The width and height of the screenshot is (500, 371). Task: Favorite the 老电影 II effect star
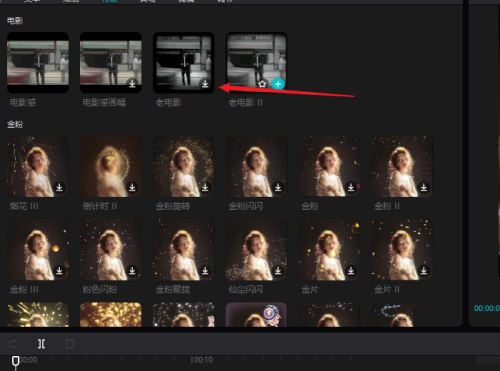pyautogui.click(x=262, y=84)
